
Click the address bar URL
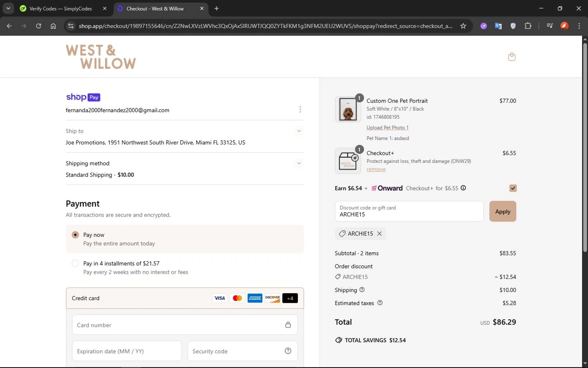coord(265,26)
